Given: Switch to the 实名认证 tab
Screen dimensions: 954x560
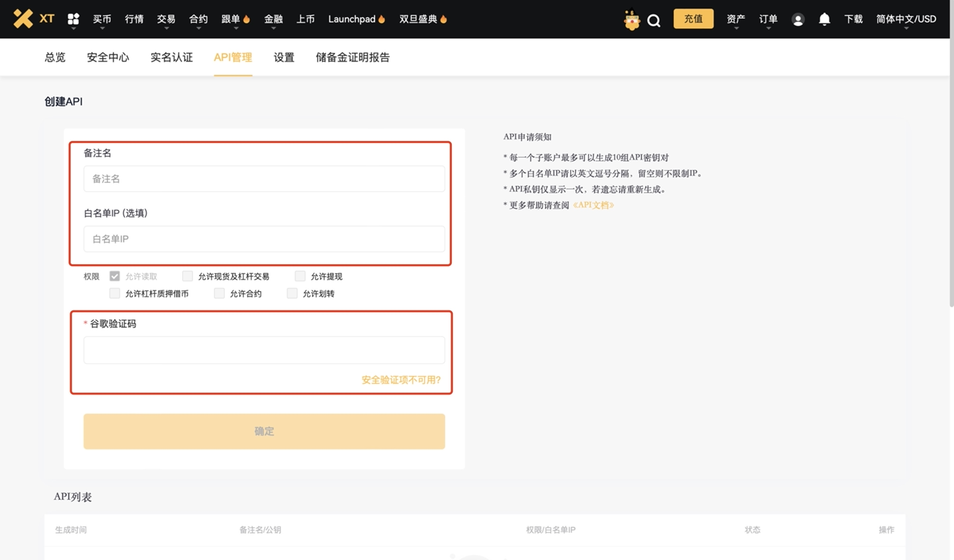Looking at the screenshot, I should (172, 57).
